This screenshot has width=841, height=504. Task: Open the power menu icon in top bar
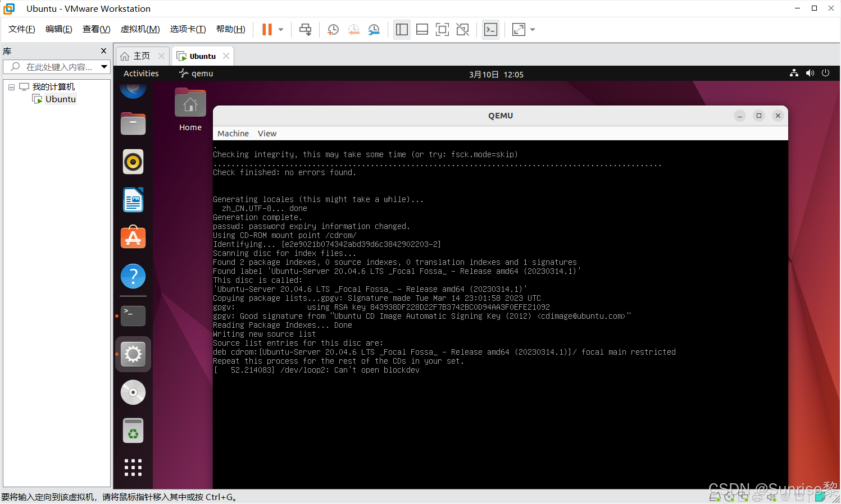(x=825, y=73)
